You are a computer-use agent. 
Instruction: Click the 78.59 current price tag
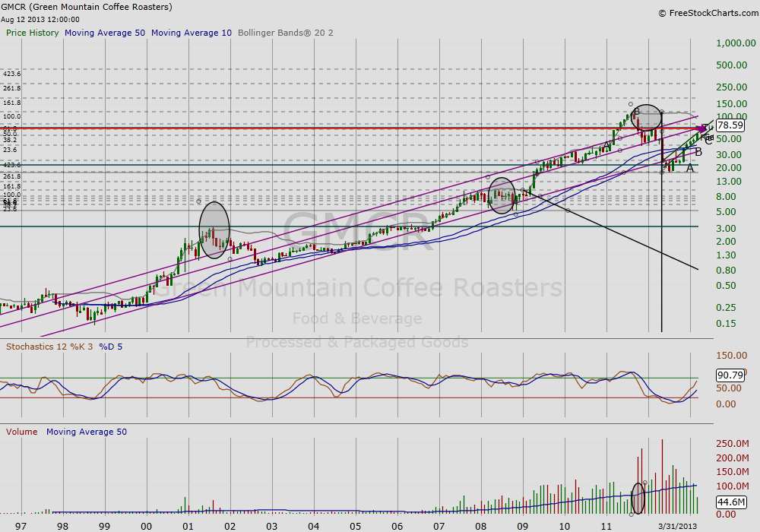(x=730, y=125)
